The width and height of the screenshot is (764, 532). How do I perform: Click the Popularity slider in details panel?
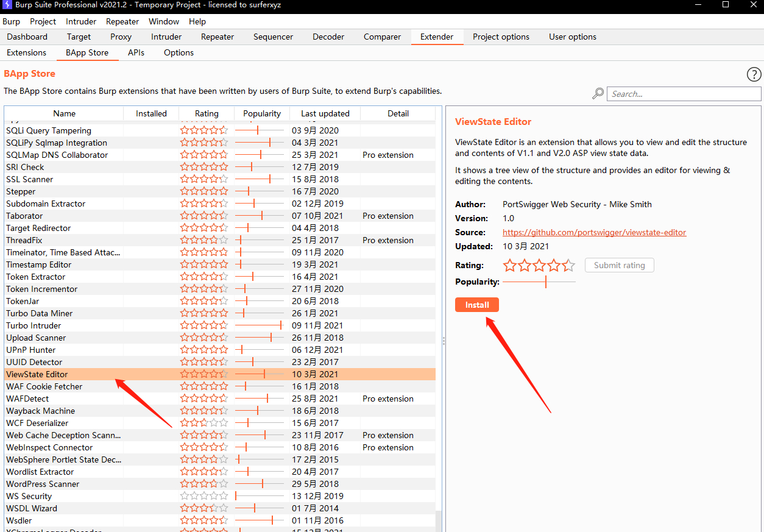coord(539,282)
